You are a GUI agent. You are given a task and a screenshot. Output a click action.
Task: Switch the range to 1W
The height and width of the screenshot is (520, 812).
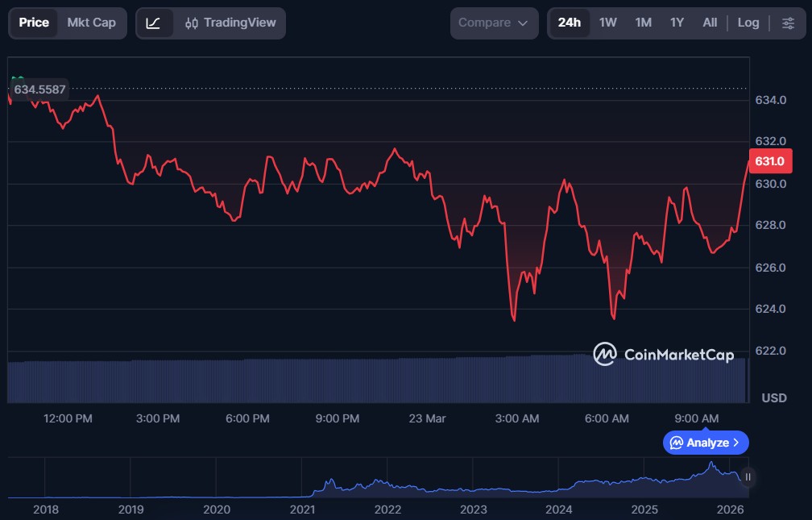point(607,23)
